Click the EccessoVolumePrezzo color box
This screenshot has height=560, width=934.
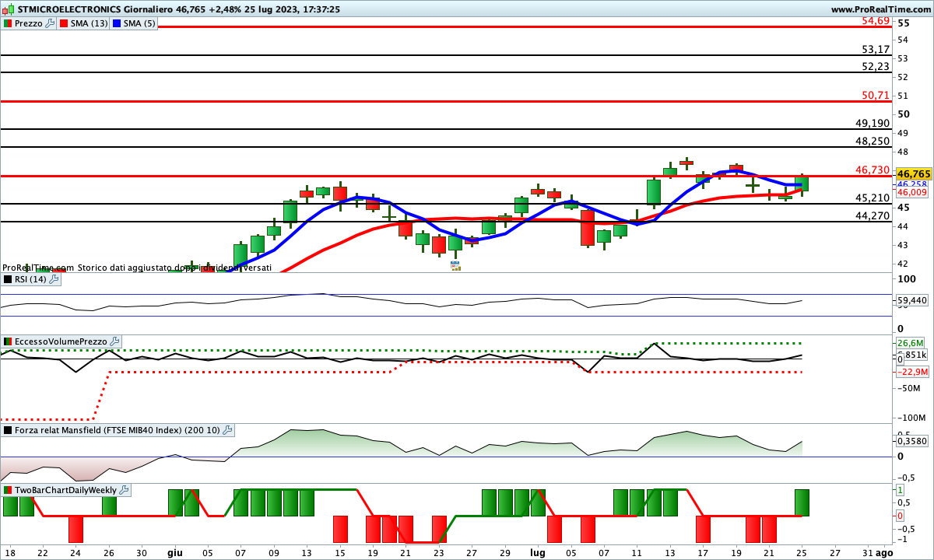pyautogui.click(x=8, y=341)
